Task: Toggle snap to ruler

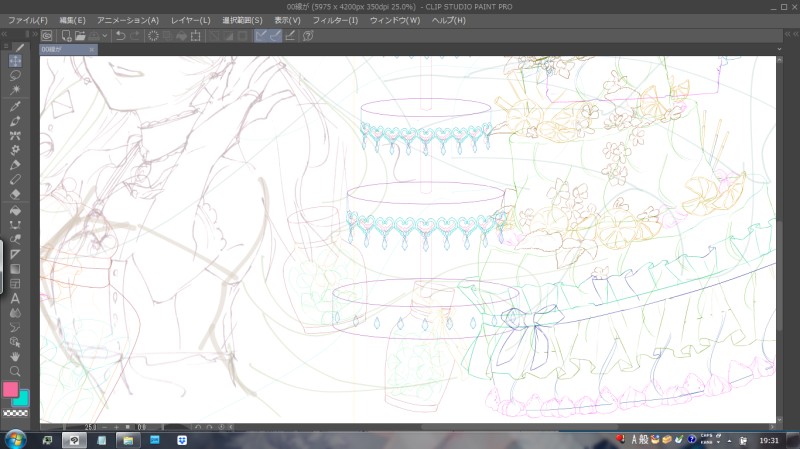Action: 261,36
